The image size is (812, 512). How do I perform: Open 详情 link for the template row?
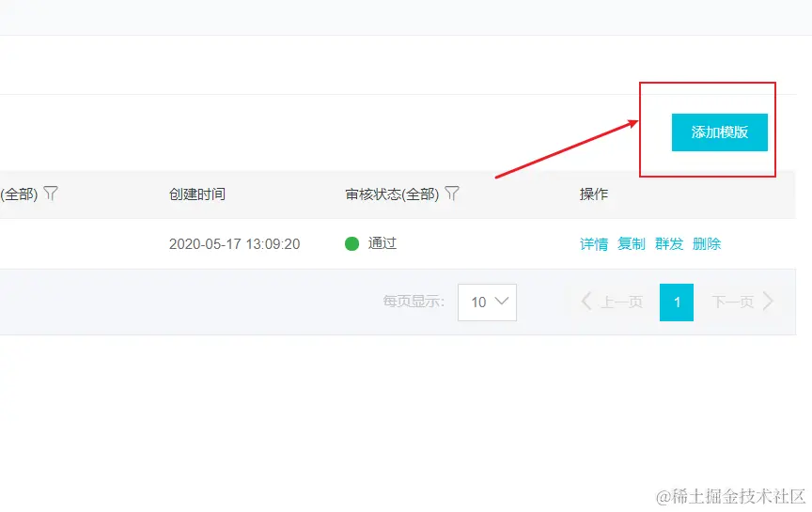[x=594, y=244]
